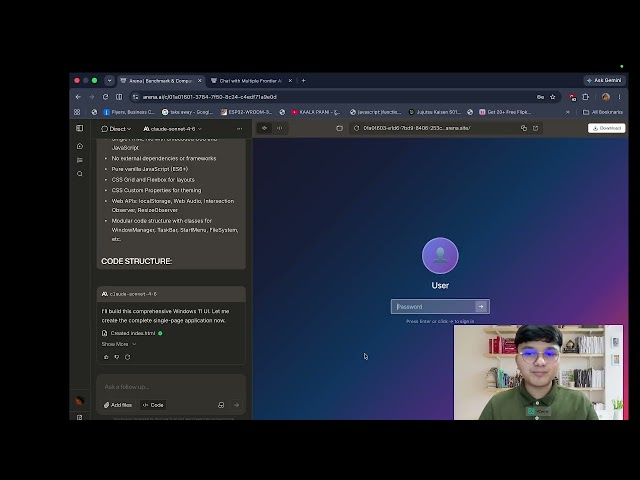640x480 pixels.
Task: Click the user avatar in left sidebar
Action: (x=80, y=401)
